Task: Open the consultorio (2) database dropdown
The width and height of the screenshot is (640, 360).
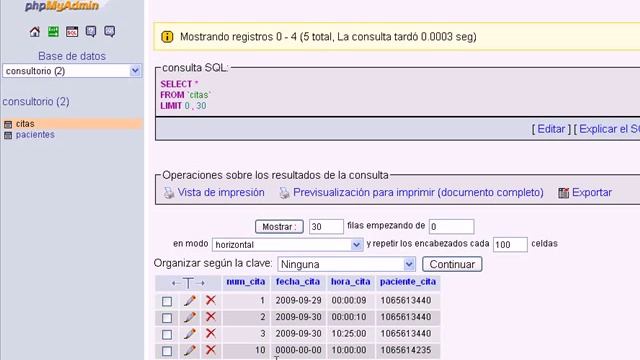Action: tap(72, 71)
